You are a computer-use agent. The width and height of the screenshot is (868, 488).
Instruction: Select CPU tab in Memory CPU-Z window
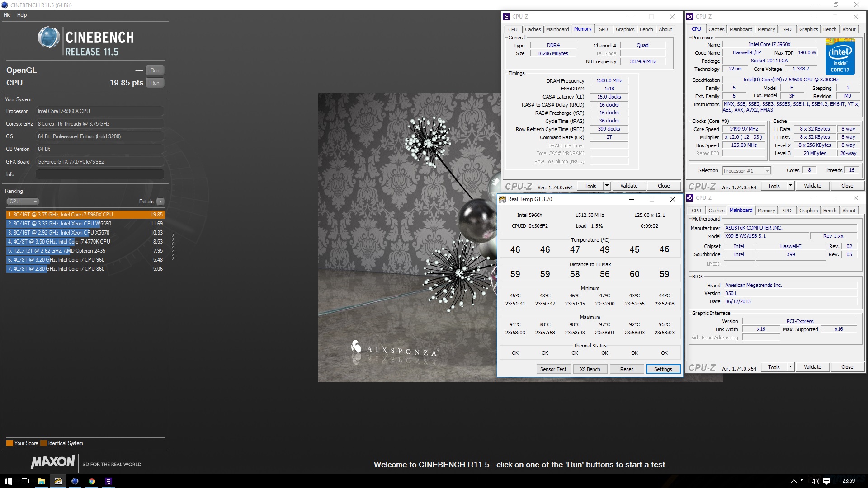513,29
